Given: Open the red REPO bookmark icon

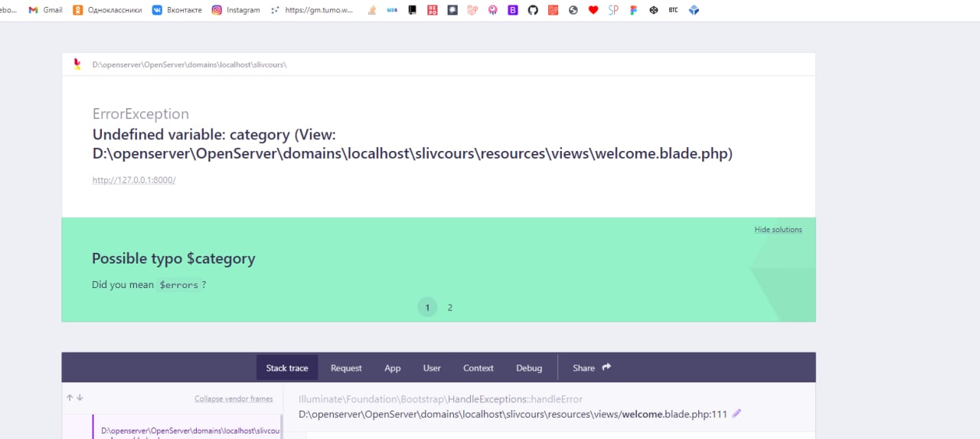Looking at the screenshot, I should pyautogui.click(x=433, y=10).
